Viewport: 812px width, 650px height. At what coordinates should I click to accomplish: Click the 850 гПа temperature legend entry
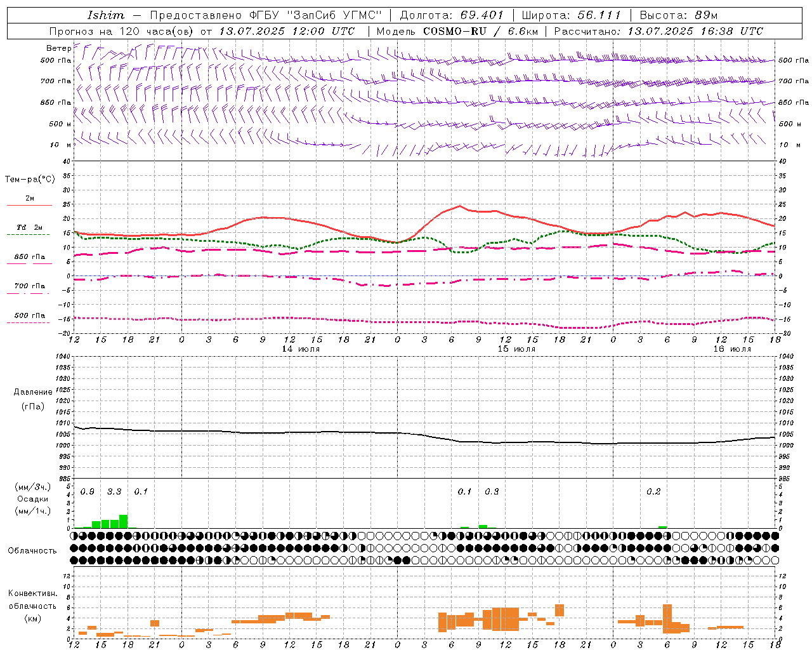[x=29, y=257]
